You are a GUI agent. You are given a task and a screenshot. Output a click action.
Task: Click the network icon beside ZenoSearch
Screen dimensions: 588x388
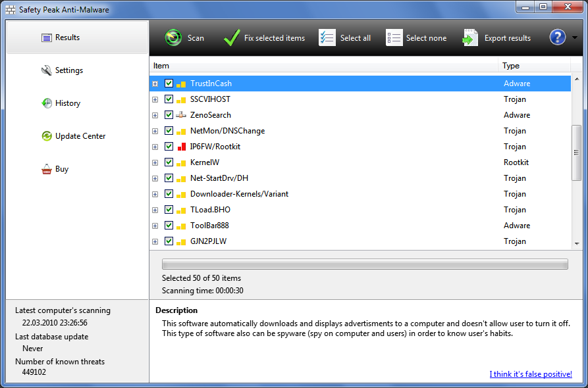[181, 115]
